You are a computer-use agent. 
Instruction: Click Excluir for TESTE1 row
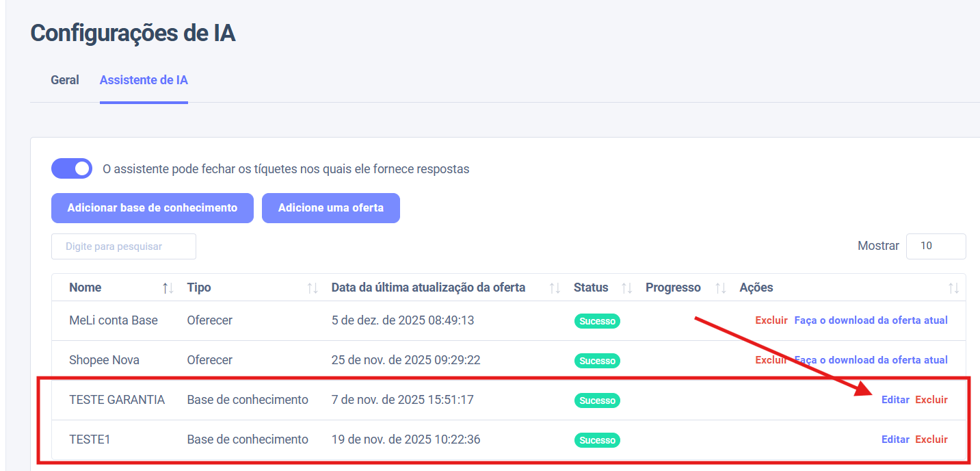point(931,440)
